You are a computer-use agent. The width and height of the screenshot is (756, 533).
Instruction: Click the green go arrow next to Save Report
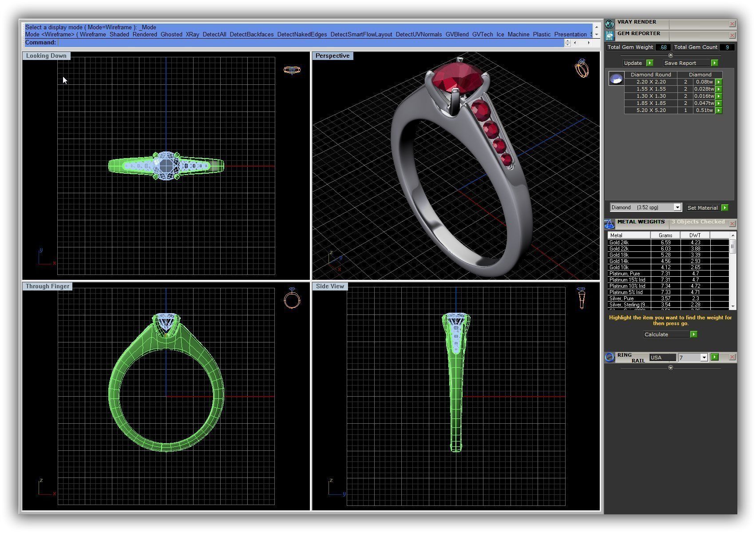coord(714,63)
